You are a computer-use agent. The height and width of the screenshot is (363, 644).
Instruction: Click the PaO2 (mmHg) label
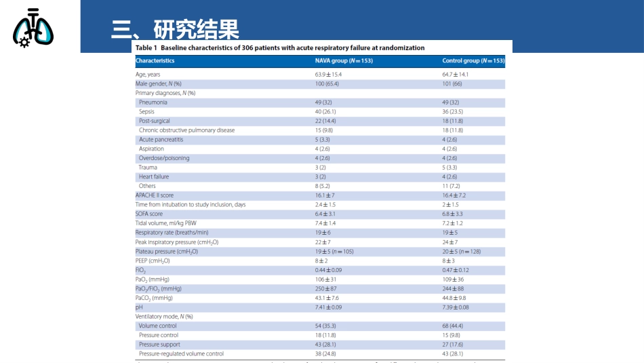(x=153, y=280)
